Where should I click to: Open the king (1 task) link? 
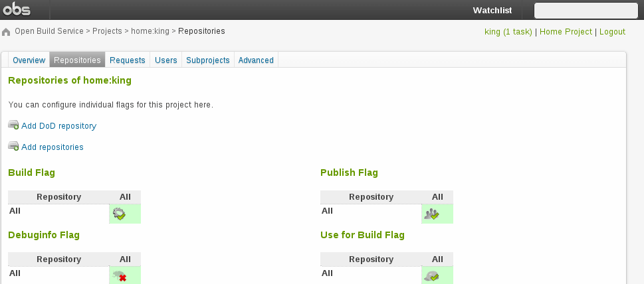[508, 32]
